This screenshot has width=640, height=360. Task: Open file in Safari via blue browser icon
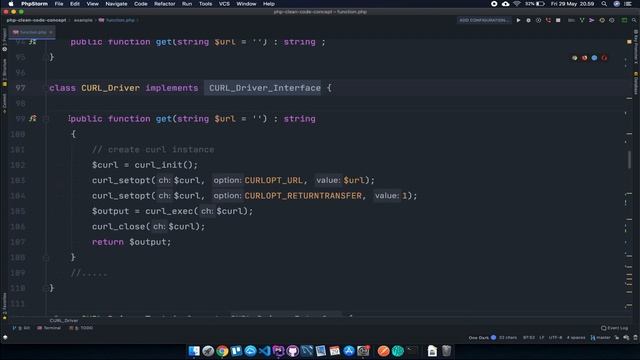coord(594,58)
